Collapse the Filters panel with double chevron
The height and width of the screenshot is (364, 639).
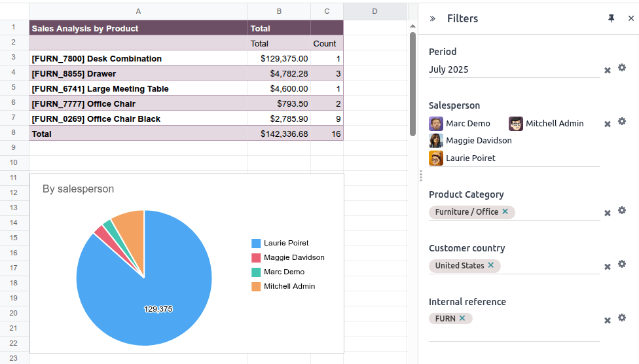(x=433, y=19)
